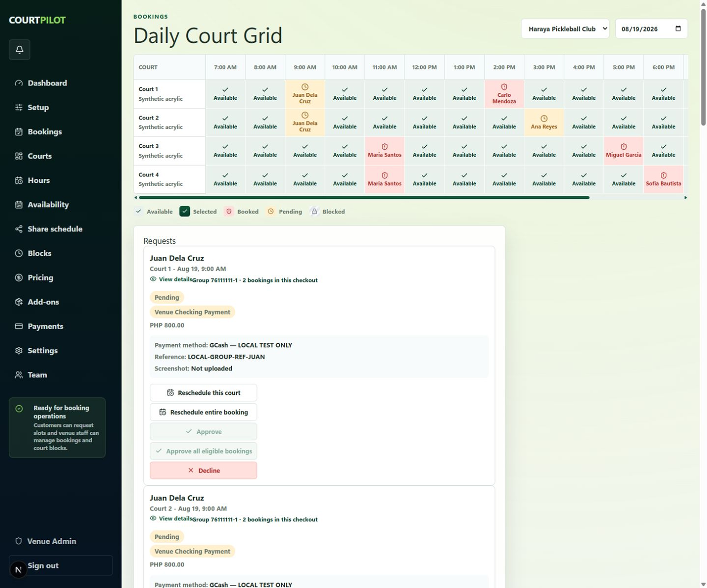Click Reschedule entire booking button
The height and width of the screenshot is (588, 707).
[203, 412]
